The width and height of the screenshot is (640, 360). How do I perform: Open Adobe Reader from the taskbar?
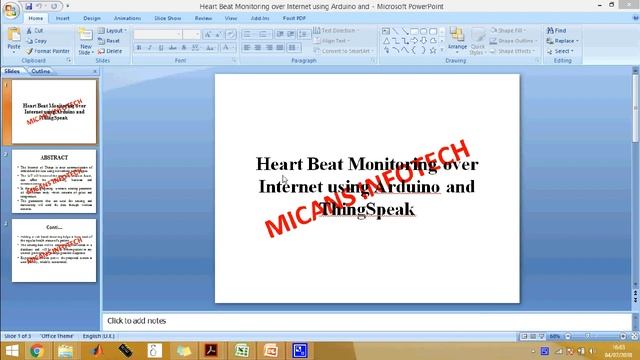pos(211,351)
